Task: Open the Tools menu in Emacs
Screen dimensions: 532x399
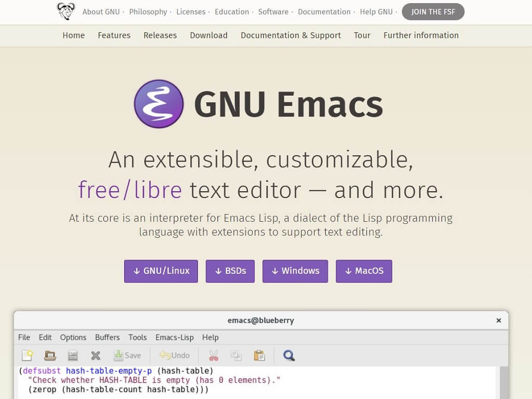Action: pyautogui.click(x=137, y=337)
